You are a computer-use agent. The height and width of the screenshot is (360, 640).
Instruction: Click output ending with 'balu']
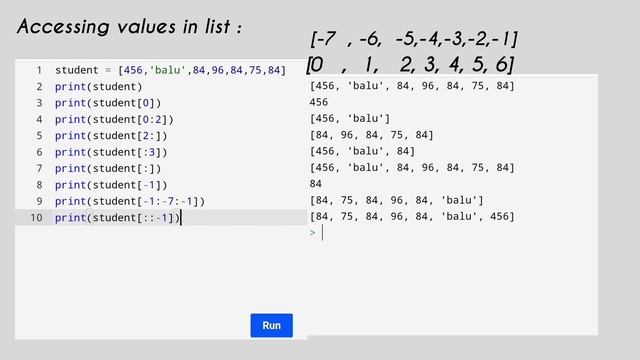tap(396, 200)
